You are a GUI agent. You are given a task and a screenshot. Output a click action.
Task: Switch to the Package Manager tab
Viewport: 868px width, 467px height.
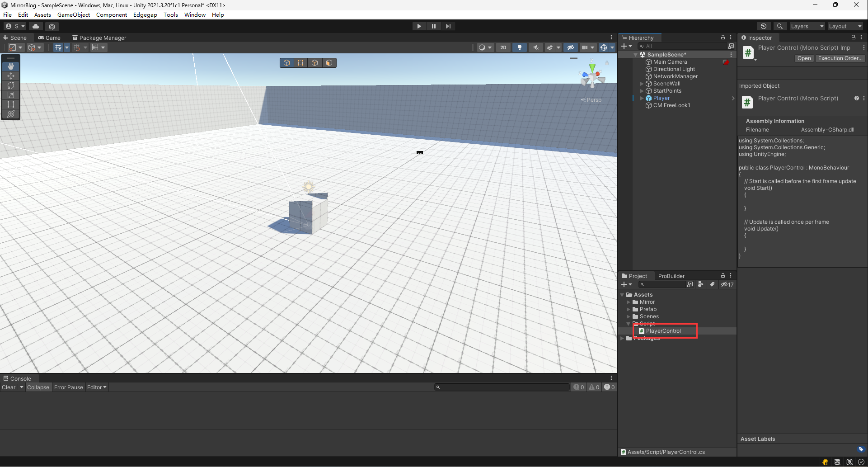click(x=99, y=38)
